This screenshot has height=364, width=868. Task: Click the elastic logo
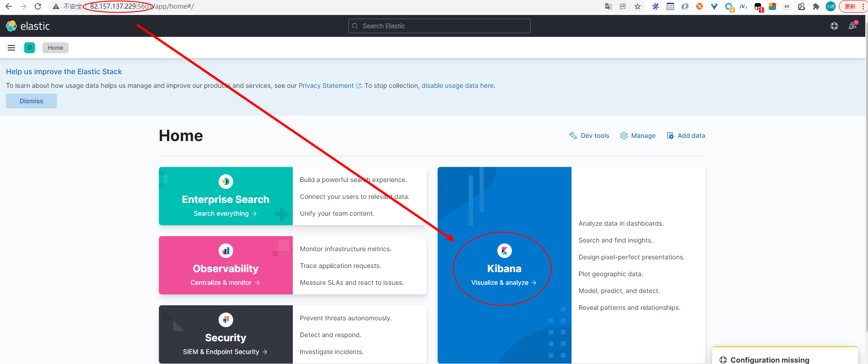click(x=28, y=26)
